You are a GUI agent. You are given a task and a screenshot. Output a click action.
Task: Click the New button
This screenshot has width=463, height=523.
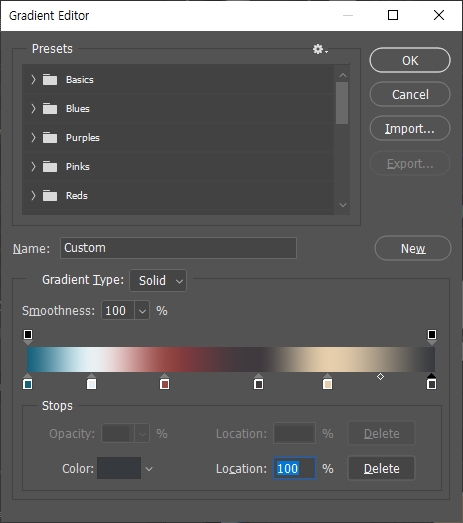(413, 248)
